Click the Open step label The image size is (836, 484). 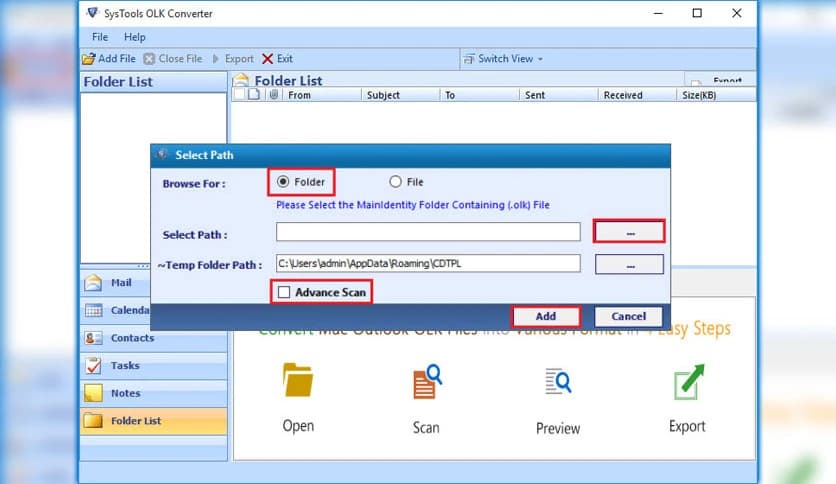298,426
